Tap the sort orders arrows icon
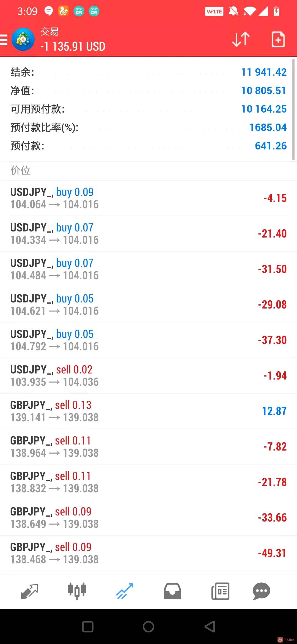Viewport: 297px width, 644px height. pos(241,39)
